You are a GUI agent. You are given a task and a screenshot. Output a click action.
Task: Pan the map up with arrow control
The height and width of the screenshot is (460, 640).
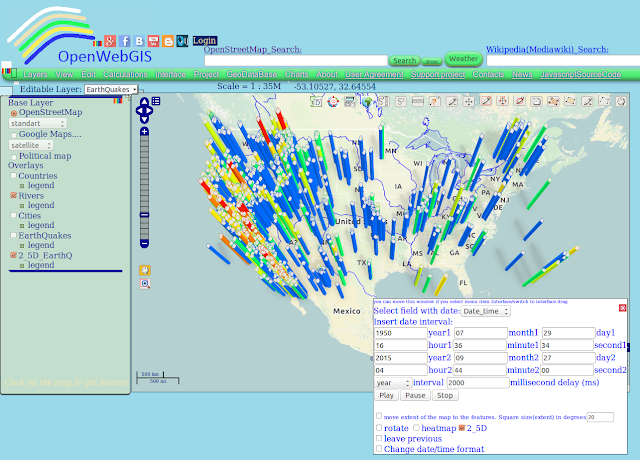click(x=144, y=102)
